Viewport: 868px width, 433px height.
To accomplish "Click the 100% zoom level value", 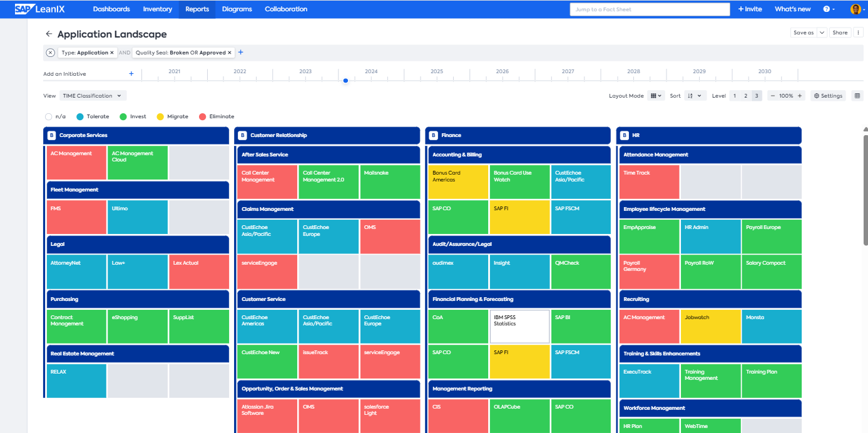I will pos(786,96).
